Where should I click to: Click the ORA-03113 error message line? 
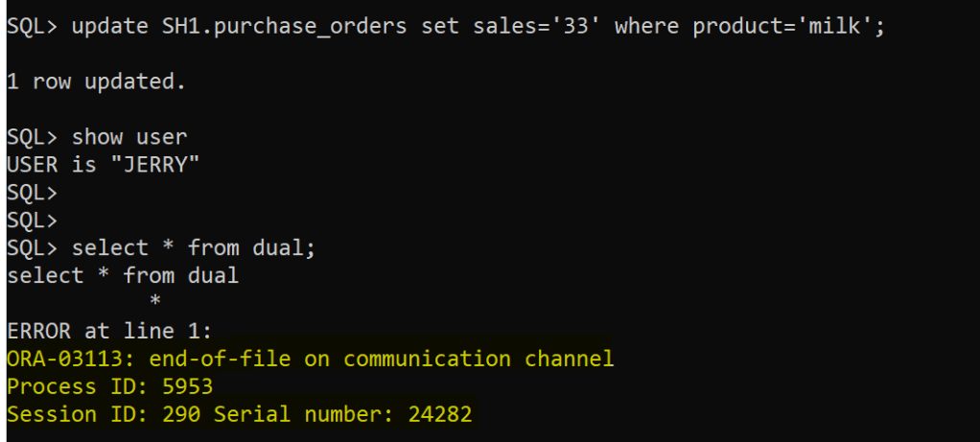309,360
